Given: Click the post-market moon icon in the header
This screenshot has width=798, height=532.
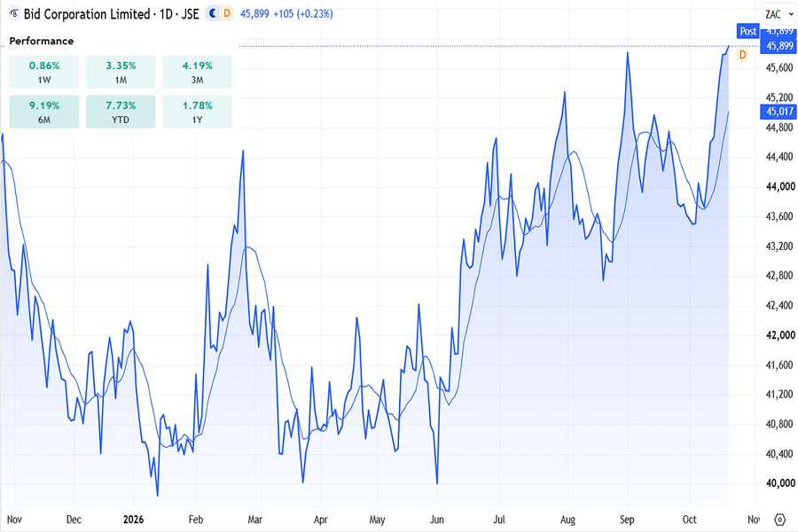Looking at the screenshot, I should (x=213, y=14).
